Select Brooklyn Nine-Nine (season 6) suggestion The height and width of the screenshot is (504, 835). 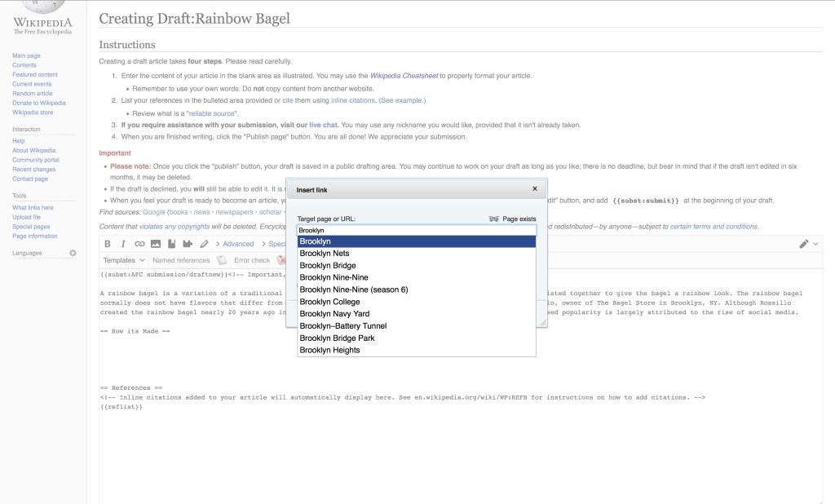click(x=353, y=290)
